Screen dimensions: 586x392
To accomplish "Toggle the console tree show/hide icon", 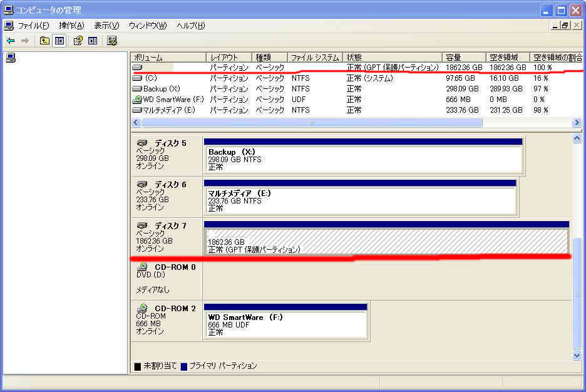I will pos(59,41).
